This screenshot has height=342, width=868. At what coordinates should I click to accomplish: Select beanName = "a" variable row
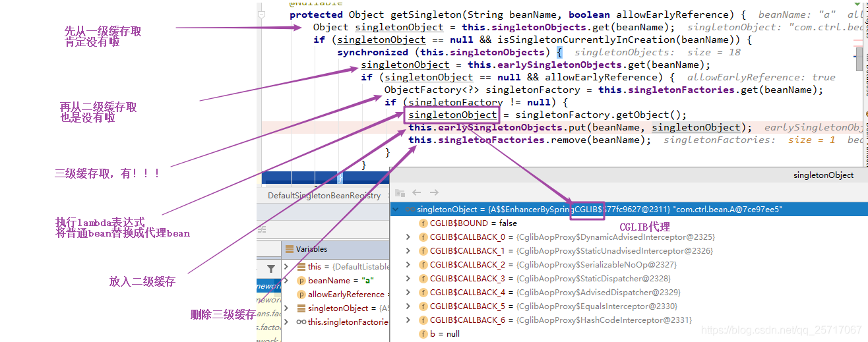(336, 281)
